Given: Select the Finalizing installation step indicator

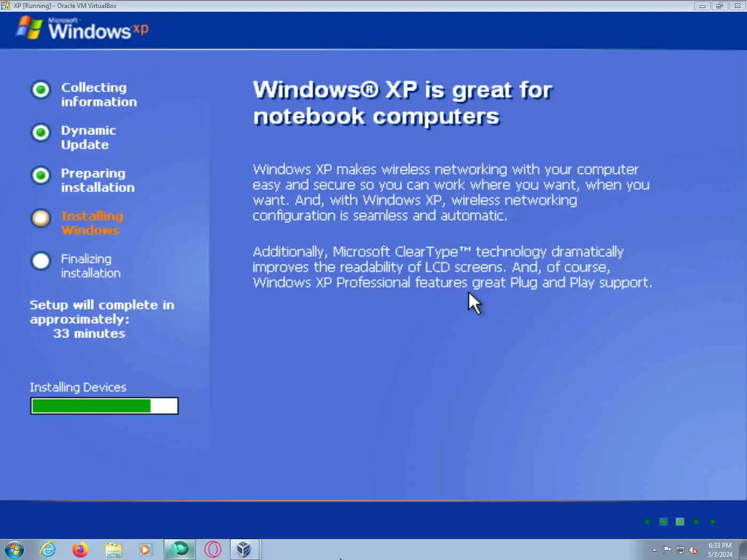Looking at the screenshot, I should point(41,261).
